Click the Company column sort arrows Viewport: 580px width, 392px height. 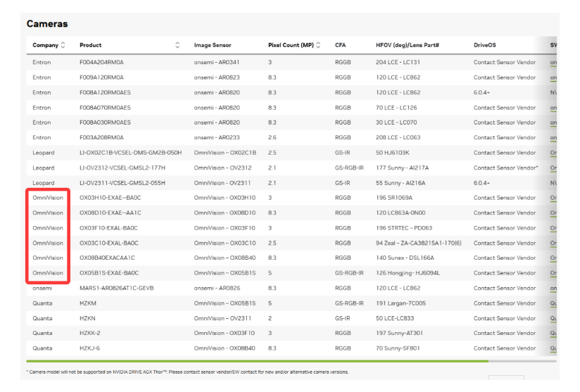click(65, 46)
